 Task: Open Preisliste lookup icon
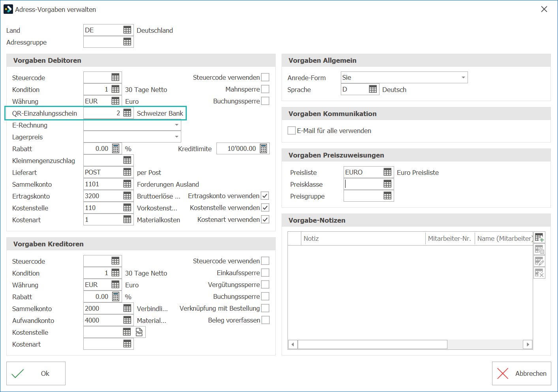[387, 172]
